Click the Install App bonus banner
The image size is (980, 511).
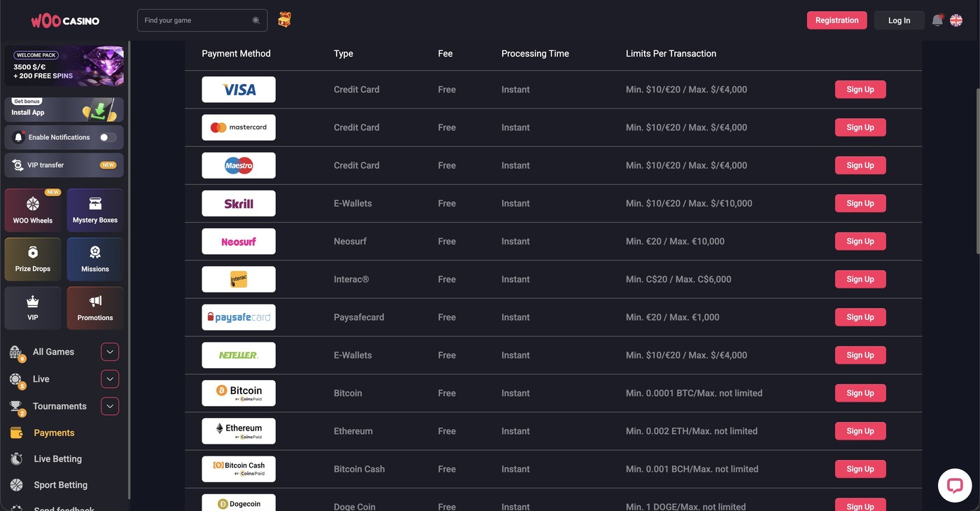pyautogui.click(x=64, y=109)
